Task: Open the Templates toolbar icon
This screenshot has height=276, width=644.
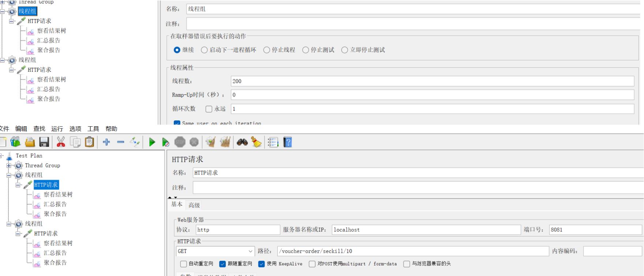Action: pyautogui.click(x=15, y=142)
